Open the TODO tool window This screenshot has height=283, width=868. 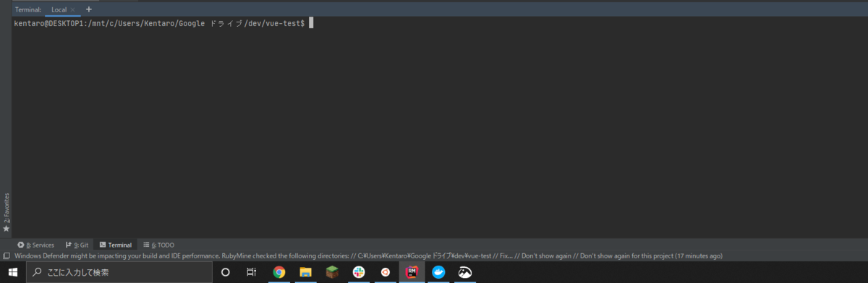click(158, 245)
